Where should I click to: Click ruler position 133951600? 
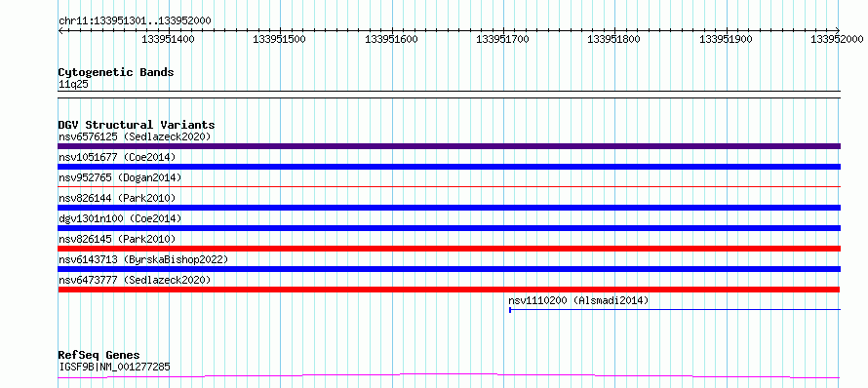391,39
